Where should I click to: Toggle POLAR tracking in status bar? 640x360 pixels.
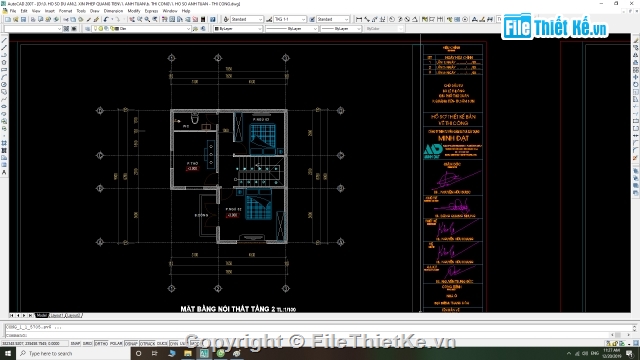tap(116, 344)
